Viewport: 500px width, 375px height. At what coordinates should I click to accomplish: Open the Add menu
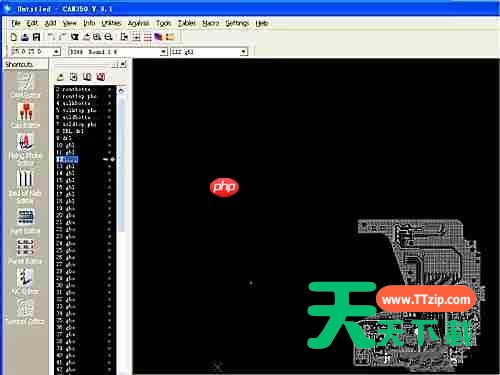(x=51, y=23)
